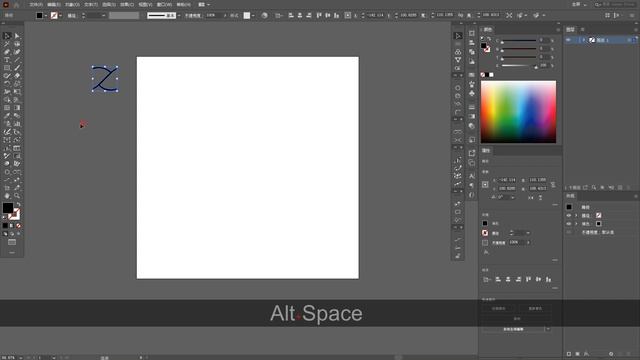The width and height of the screenshot is (640, 360).
Task: Select the Rectangle tool
Action: [x=7, y=68]
